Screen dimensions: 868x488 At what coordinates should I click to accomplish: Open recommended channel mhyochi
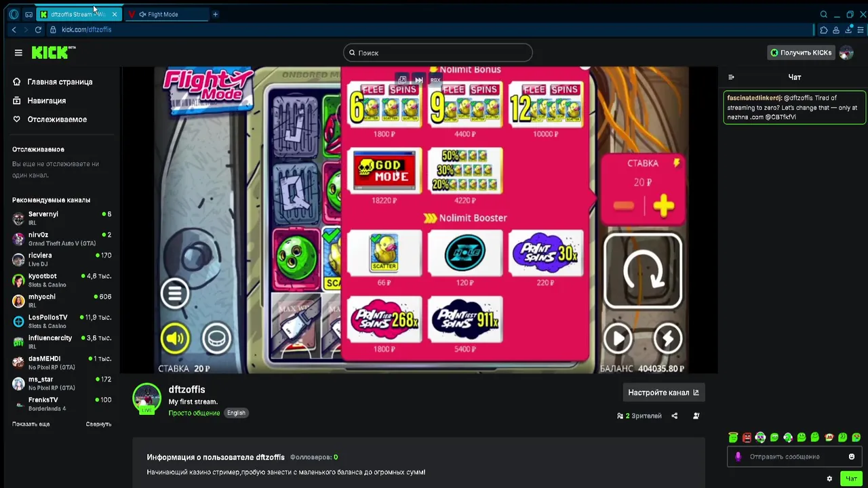pyautogui.click(x=62, y=301)
